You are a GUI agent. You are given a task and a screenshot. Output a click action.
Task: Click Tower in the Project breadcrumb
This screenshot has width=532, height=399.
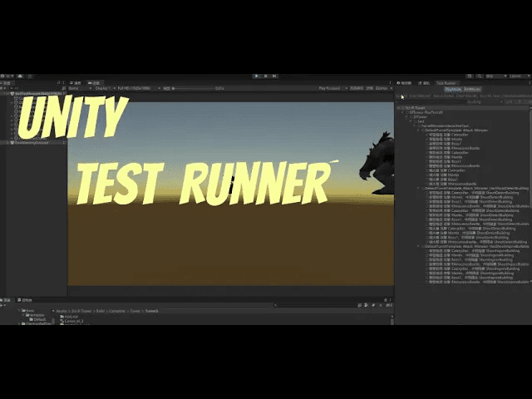point(135,311)
